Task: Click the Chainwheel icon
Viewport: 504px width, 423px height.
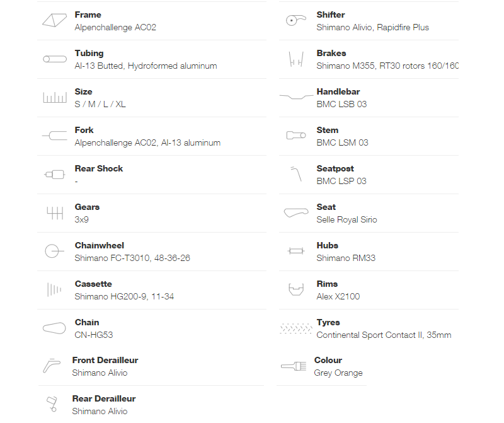Action: pyautogui.click(x=54, y=252)
